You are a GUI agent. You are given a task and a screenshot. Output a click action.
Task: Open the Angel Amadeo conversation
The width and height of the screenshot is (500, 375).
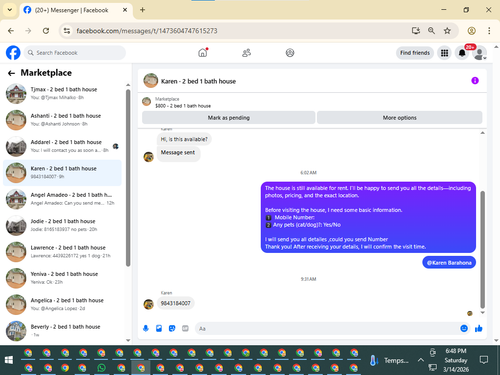coord(63,199)
